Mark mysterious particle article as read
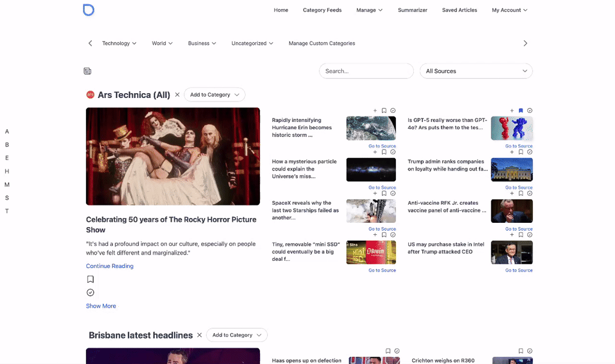The height and width of the screenshot is (364, 615). [x=393, y=152]
